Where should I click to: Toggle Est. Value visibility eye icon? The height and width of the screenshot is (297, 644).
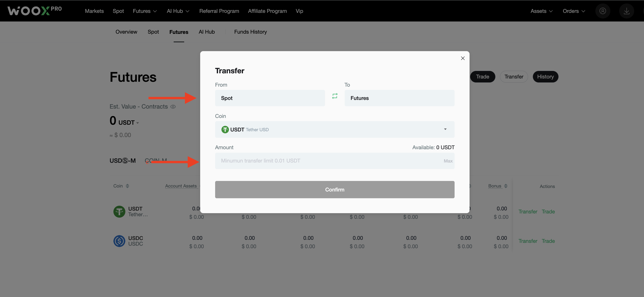(x=173, y=106)
